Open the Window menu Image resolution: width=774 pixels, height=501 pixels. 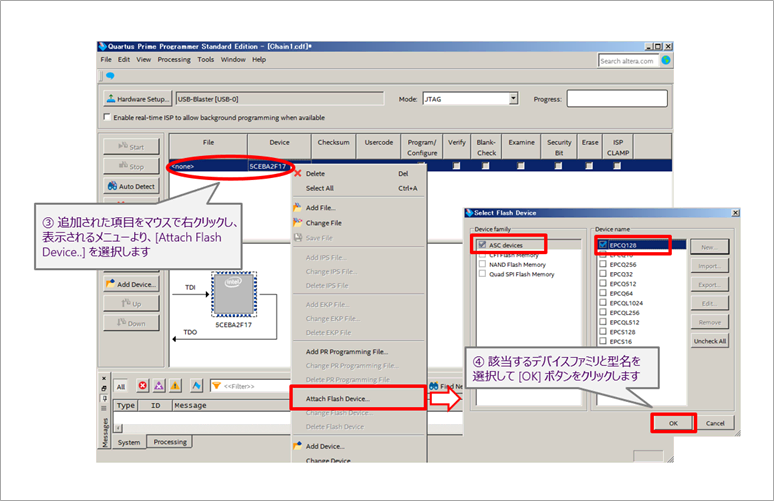click(233, 60)
